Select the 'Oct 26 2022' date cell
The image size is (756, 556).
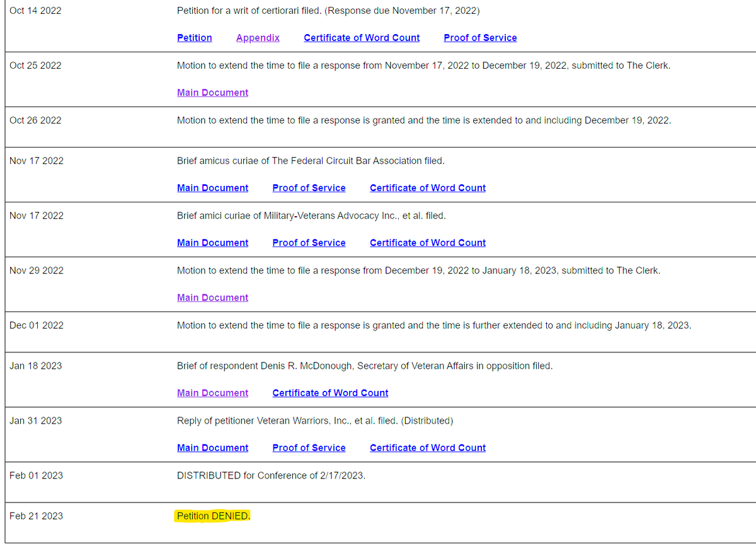click(35, 120)
